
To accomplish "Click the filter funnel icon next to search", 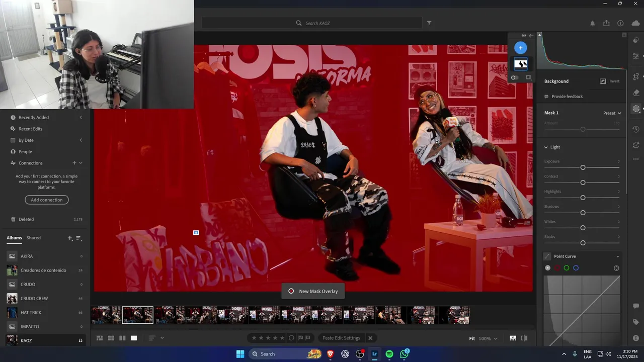I will [x=429, y=23].
